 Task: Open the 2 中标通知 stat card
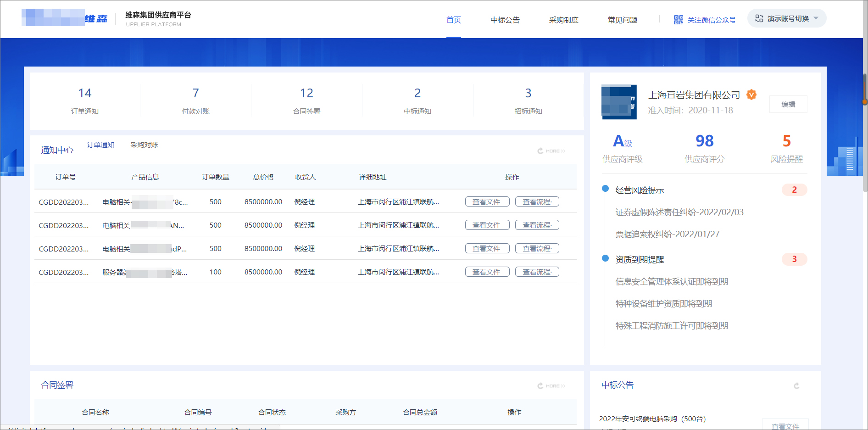click(417, 101)
